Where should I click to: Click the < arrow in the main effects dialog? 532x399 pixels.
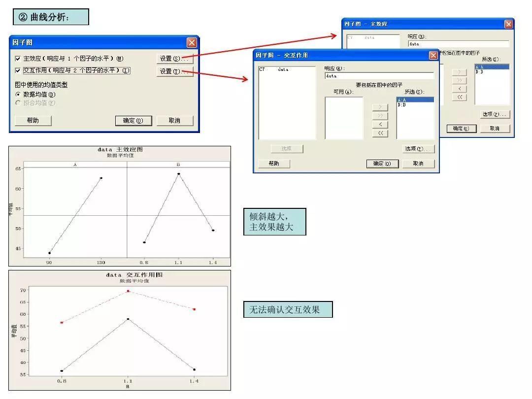coord(459,89)
